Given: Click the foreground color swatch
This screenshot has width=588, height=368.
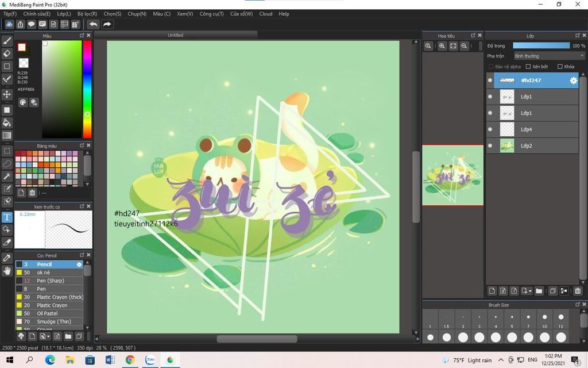Looking at the screenshot, I should pyautogui.click(x=22, y=47).
